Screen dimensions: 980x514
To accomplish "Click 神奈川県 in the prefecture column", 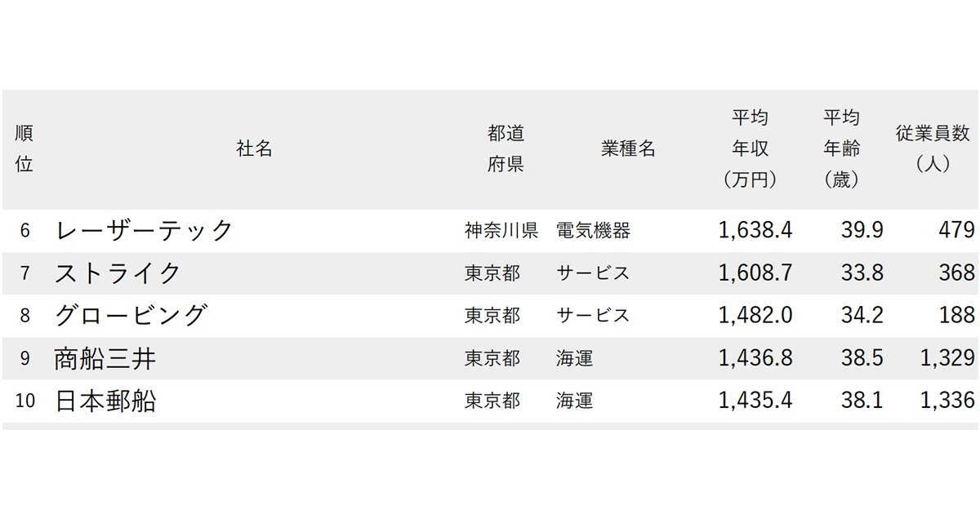I will (501, 230).
